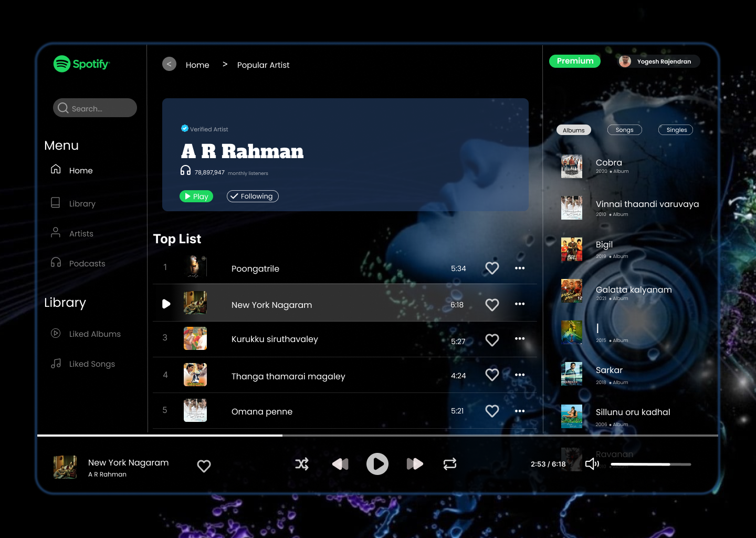Open the Yogesh Rajendran username label
Image resolution: width=756 pixels, height=538 pixels.
pyautogui.click(x=664, y=61)
